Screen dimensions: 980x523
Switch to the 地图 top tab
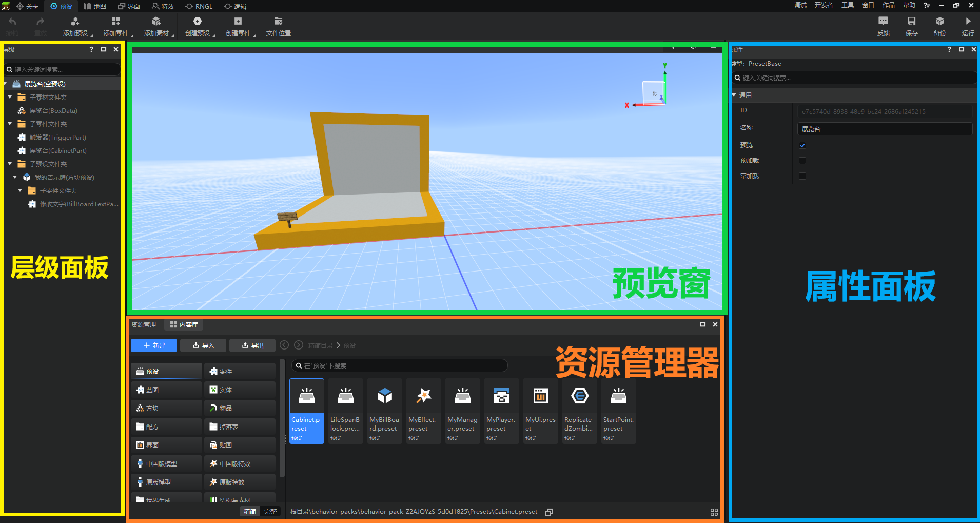coord(95,6)
